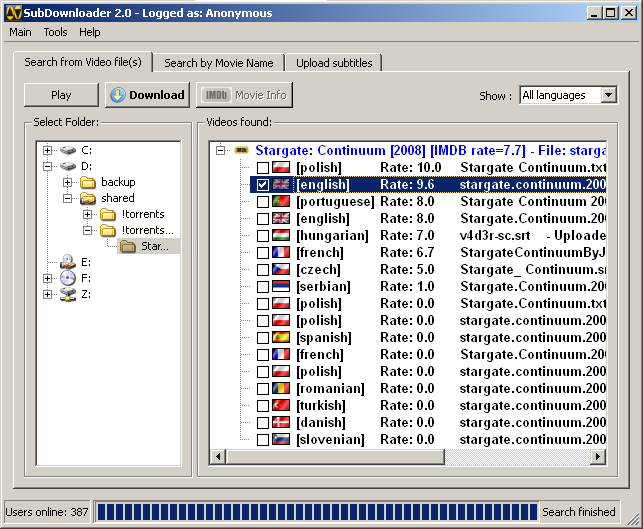Click the D: hard drive icon
This screenshot has height=529, width=643.
tap(68, 166)
